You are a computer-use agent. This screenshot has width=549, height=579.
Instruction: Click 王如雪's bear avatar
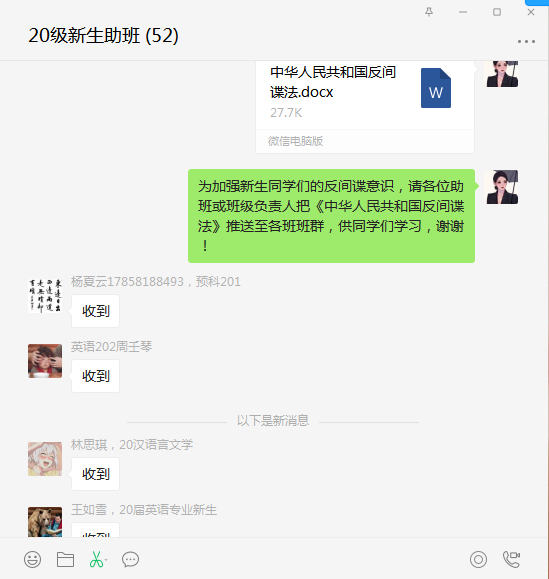click(x=45, y=522)
